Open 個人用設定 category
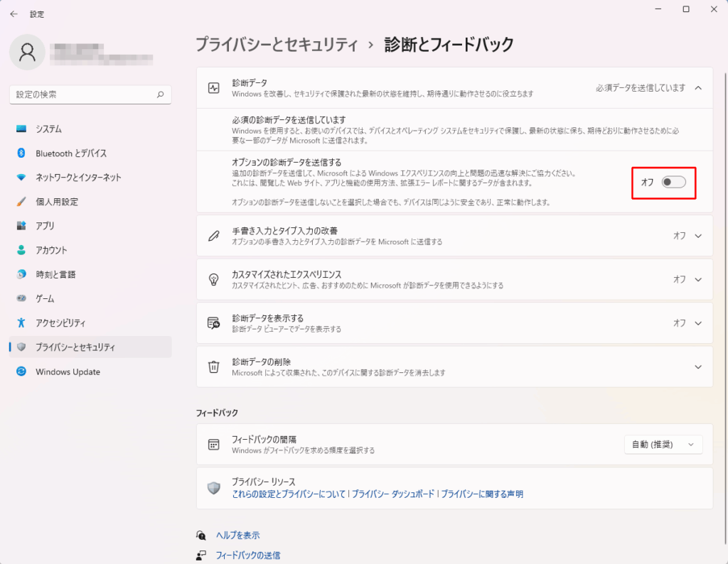Image resolution: width=728 pixels, height=564 pixels. tap(90, 202)
